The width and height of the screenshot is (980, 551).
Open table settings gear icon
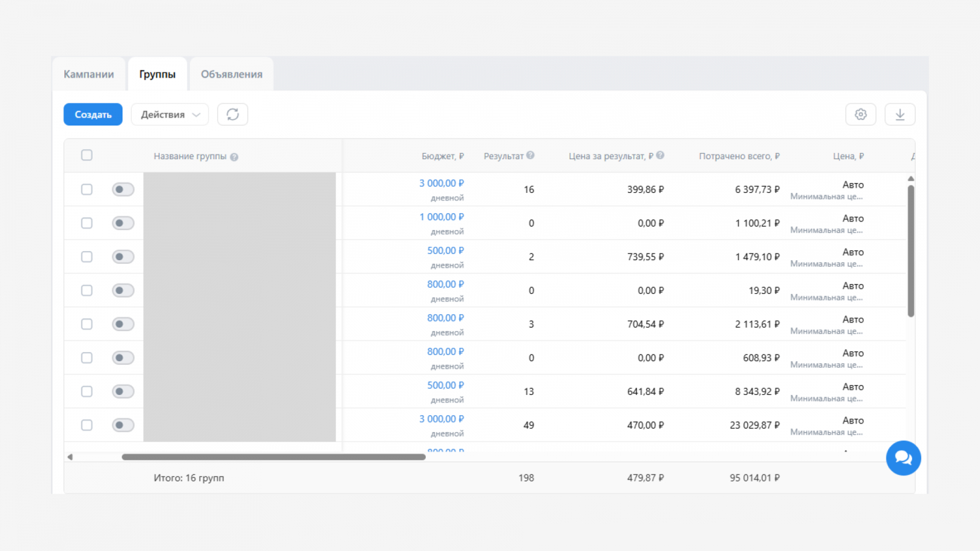tap(861, 114)
